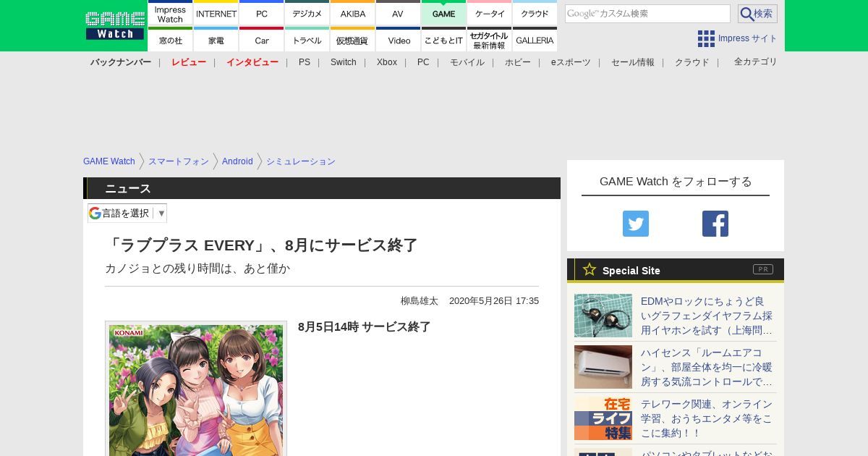Click the スマートフォン breadcrumb link
The width and height of the screenshot is (868, 456).
point(179,161)
